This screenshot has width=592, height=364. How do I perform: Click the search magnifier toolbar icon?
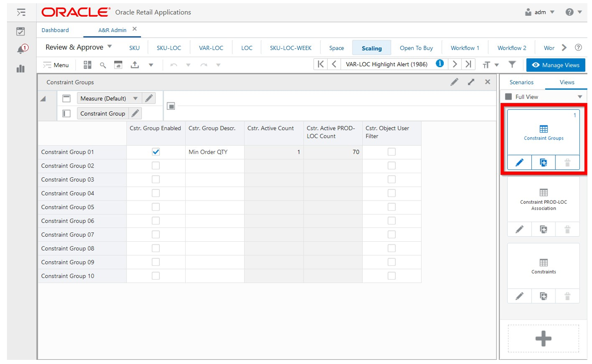tap(103, 65)
